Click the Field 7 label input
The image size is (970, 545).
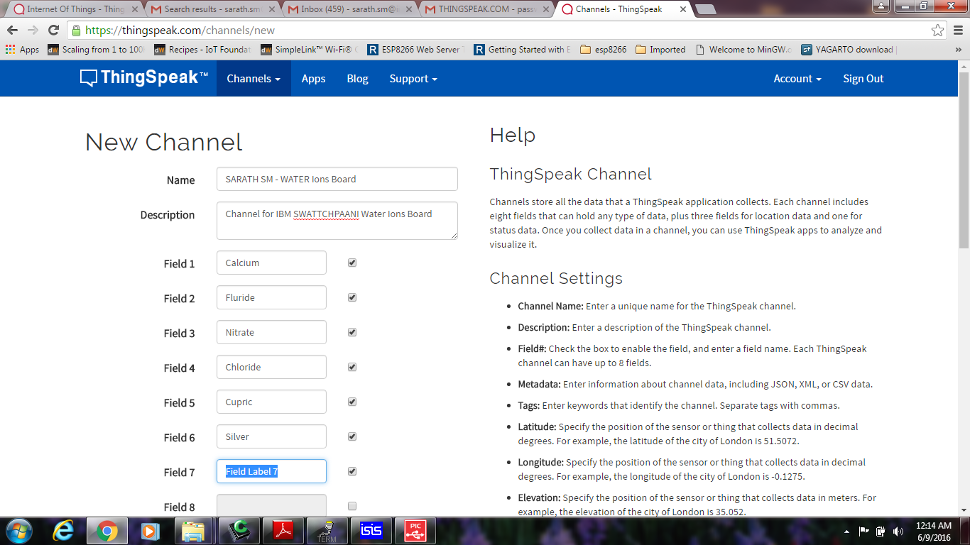coord(271,471)
